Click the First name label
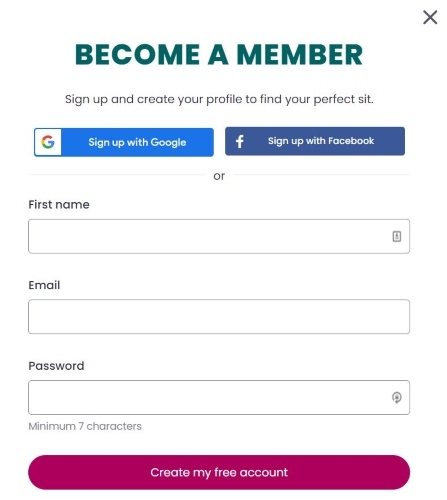This screenshot has height=500, width=447. click(59, 204)
